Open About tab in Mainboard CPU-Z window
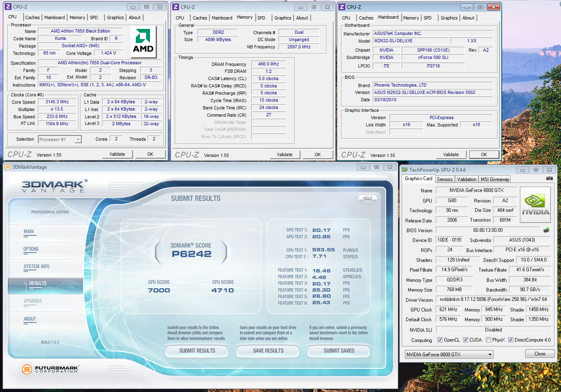Viewport: 561px width, 392px height. point(468,18)
